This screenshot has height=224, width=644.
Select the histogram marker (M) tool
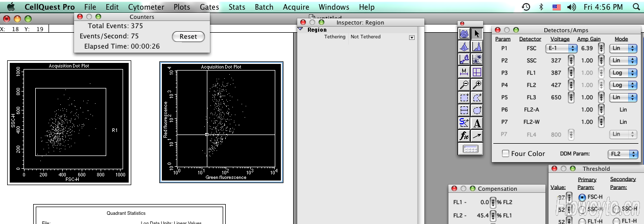tap(464, 72)
